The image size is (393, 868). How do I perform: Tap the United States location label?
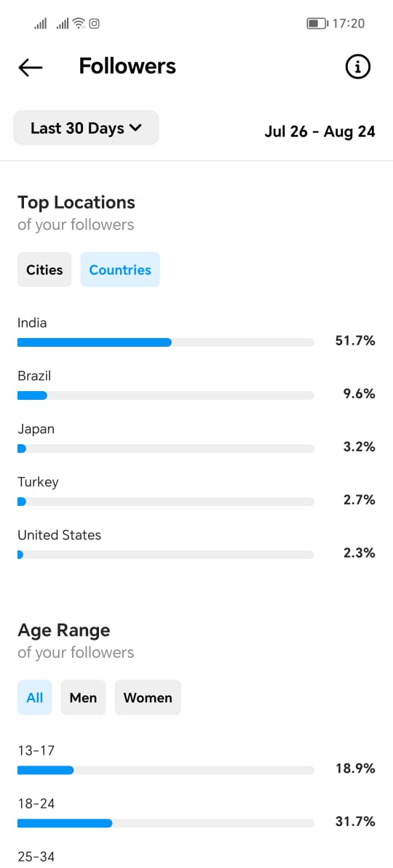[59, 535]
